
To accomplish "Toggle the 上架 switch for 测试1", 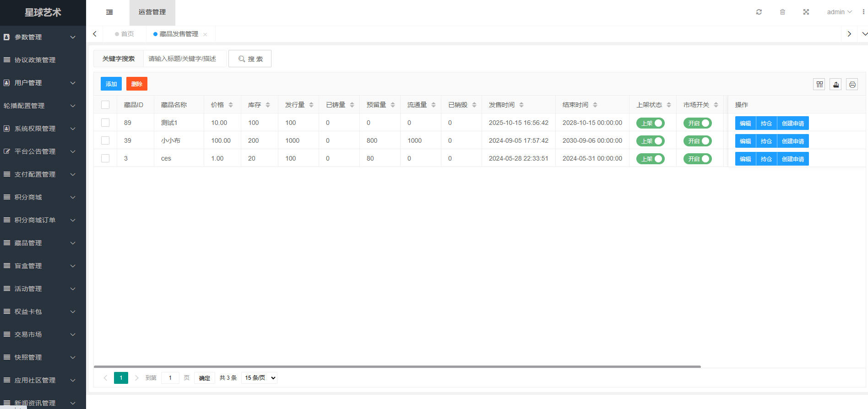I will click(x=650, y=123).
